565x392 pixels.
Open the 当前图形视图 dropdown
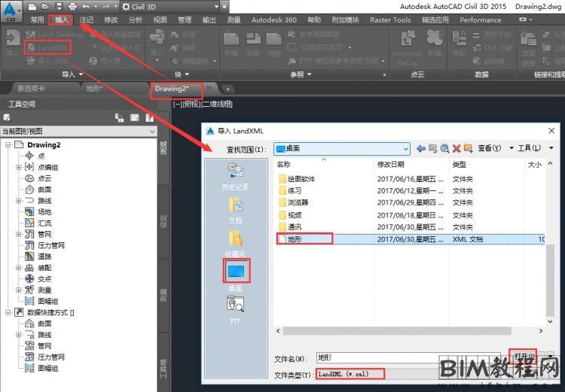coord(78,132)
